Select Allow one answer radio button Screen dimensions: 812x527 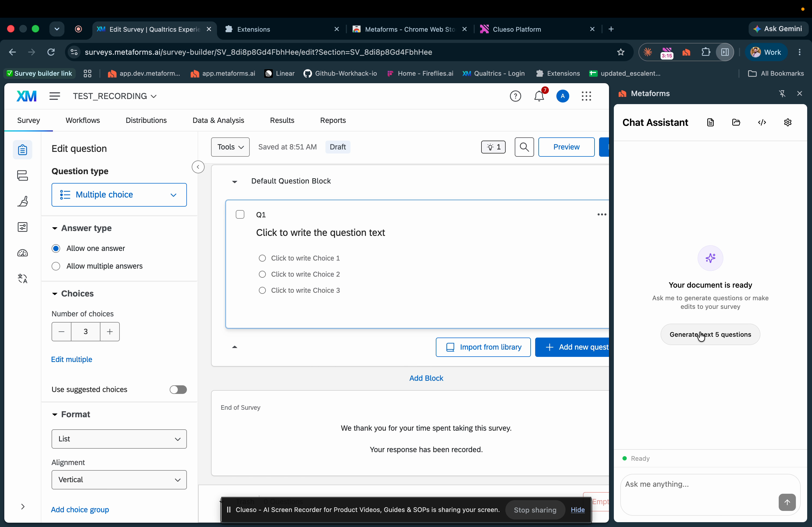[x=56, y=248]
